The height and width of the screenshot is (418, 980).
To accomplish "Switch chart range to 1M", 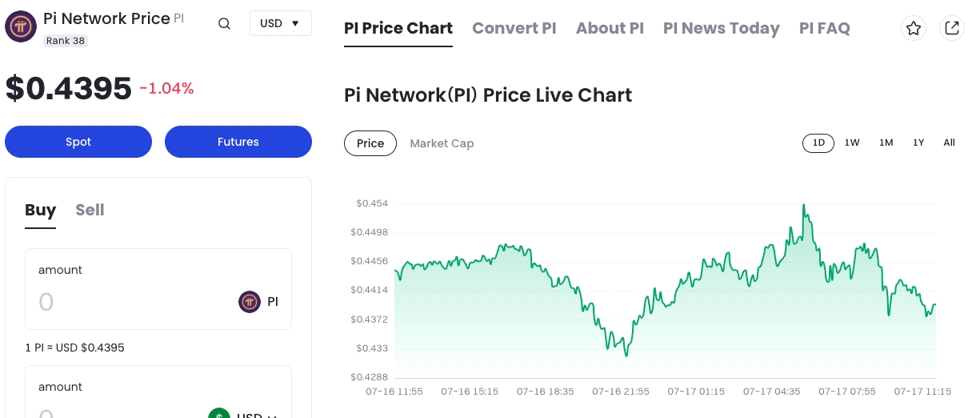I will tap(886, 143).
